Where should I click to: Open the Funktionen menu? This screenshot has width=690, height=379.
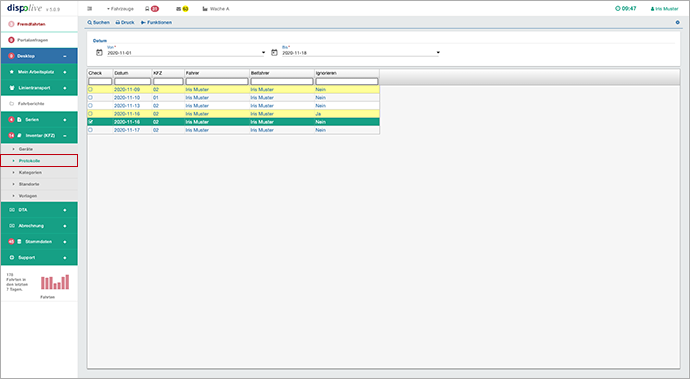point(156,22)
